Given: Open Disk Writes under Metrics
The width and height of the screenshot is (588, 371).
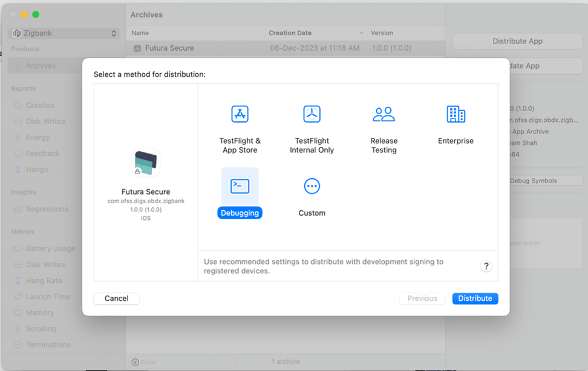Looking at the screenshot, I should pyautogui.click(x=45, y=265).
